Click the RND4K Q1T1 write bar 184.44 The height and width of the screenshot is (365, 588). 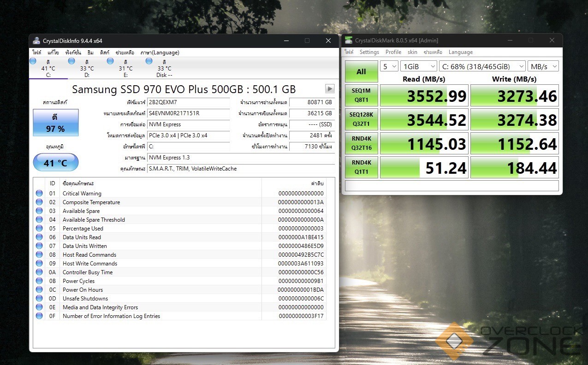coord(515,167)
